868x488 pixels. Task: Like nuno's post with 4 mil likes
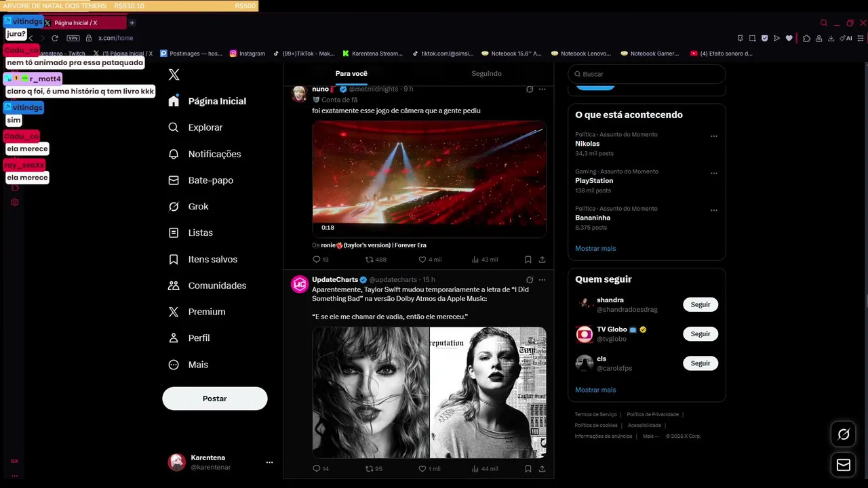tap(430, 260)
